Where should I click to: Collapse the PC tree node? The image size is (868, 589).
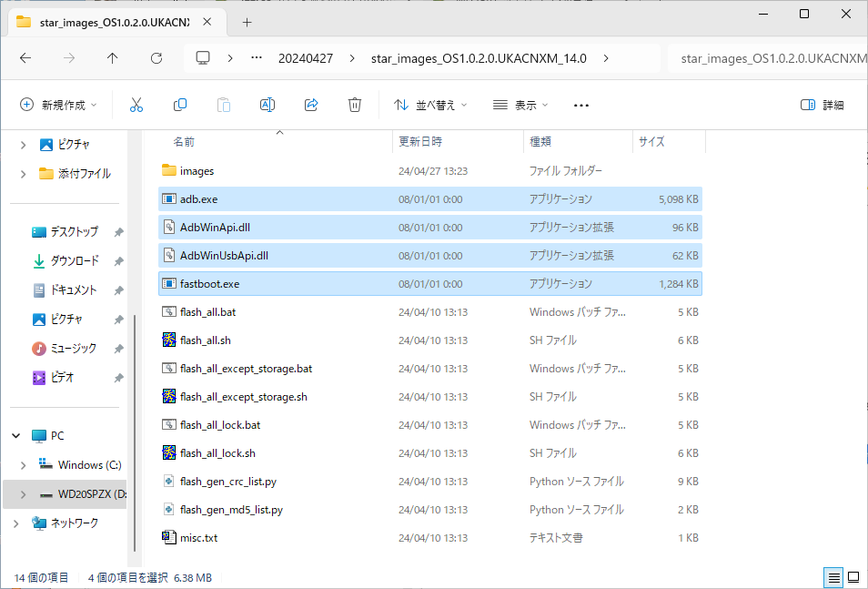(x=16, y=436)
